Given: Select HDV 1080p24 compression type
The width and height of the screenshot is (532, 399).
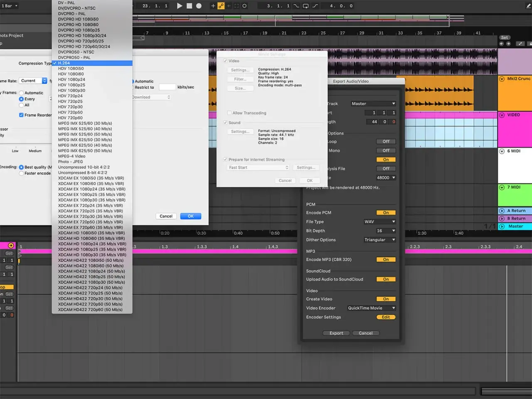Looking at the screenshot, I should click(x=92, y=79).
